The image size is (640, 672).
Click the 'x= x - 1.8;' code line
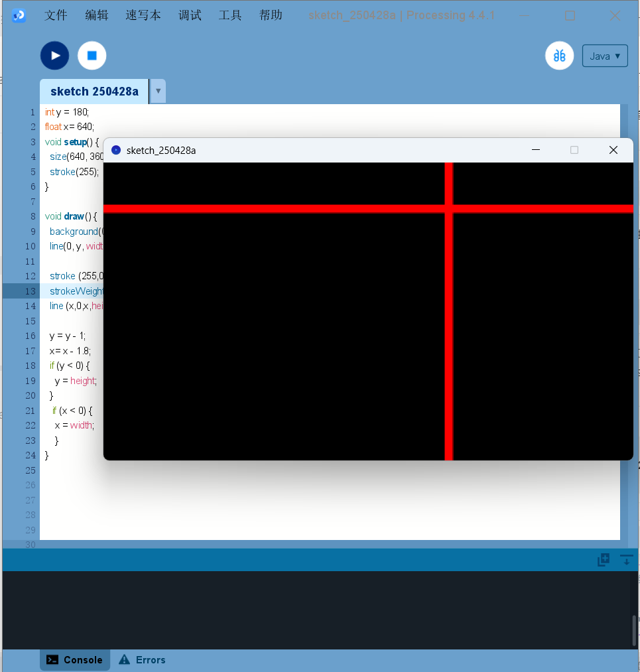point(70,351)
